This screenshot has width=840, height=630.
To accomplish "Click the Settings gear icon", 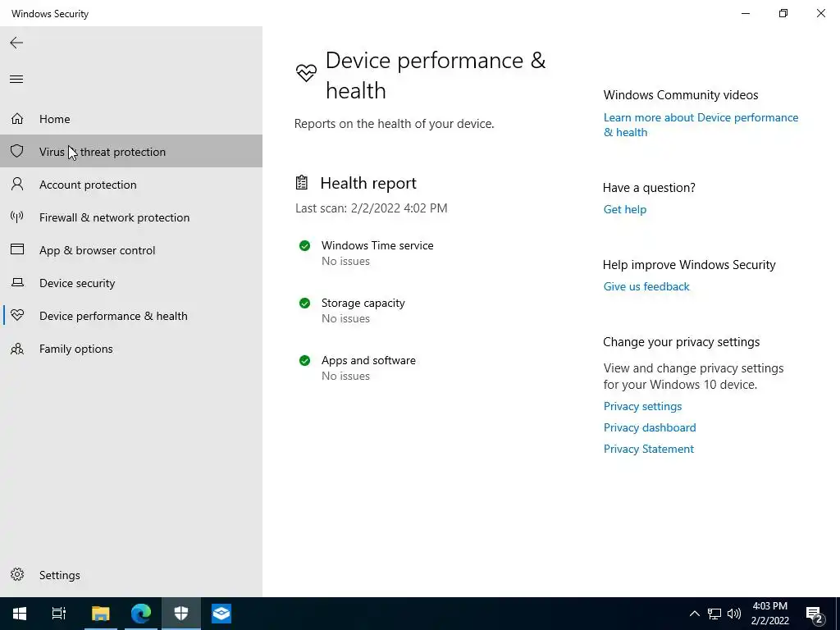I will (x=17, y=574).
